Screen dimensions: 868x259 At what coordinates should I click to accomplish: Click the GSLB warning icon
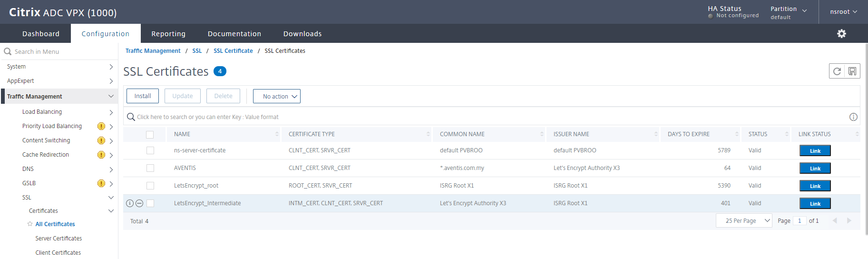tap(101, 183)
